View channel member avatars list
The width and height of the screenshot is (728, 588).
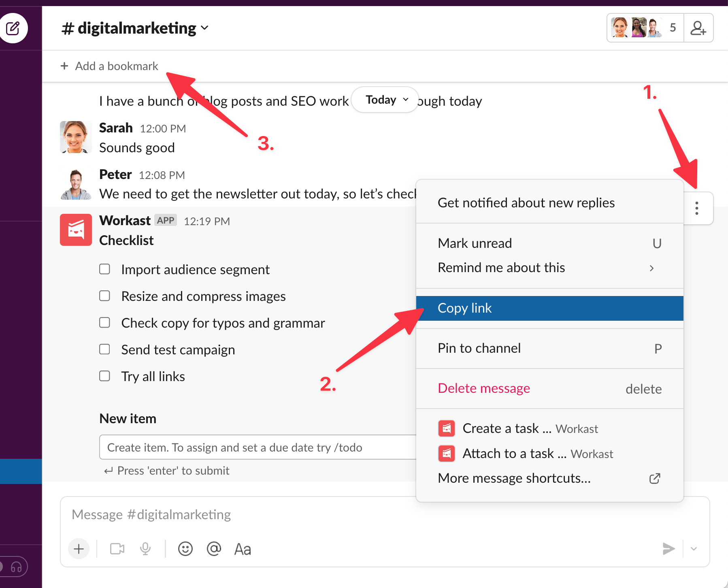(645, 28)
